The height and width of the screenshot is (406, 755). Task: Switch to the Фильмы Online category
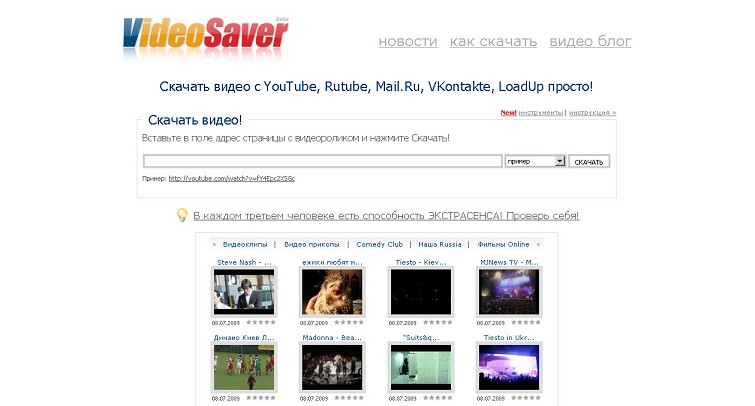coord(503,245)
